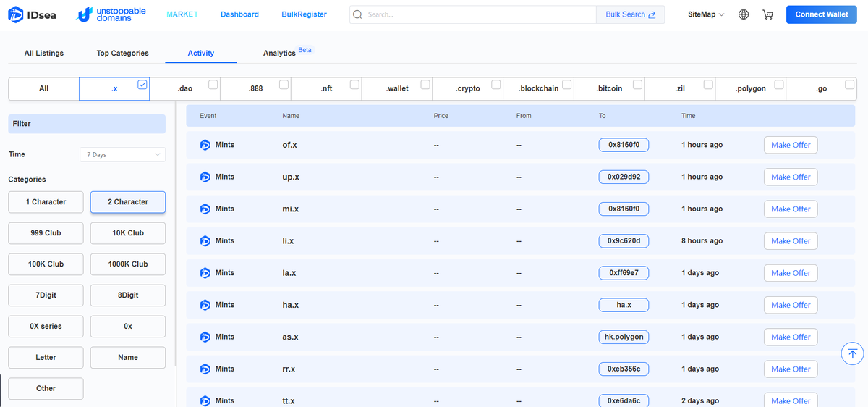Select the 999 Club category
This screenshot has height=407, width=868.
click(x=46, y=233)
